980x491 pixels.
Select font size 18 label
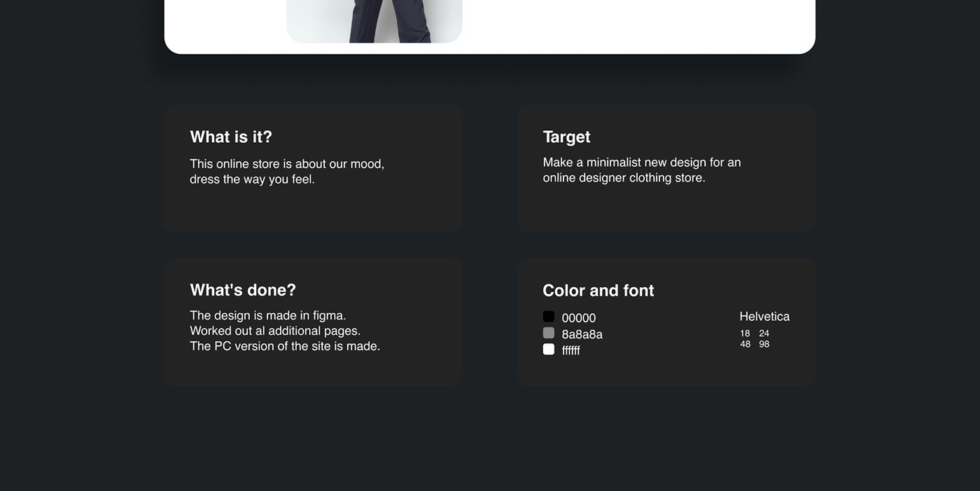pyautogui.click(x=745, y=333)
